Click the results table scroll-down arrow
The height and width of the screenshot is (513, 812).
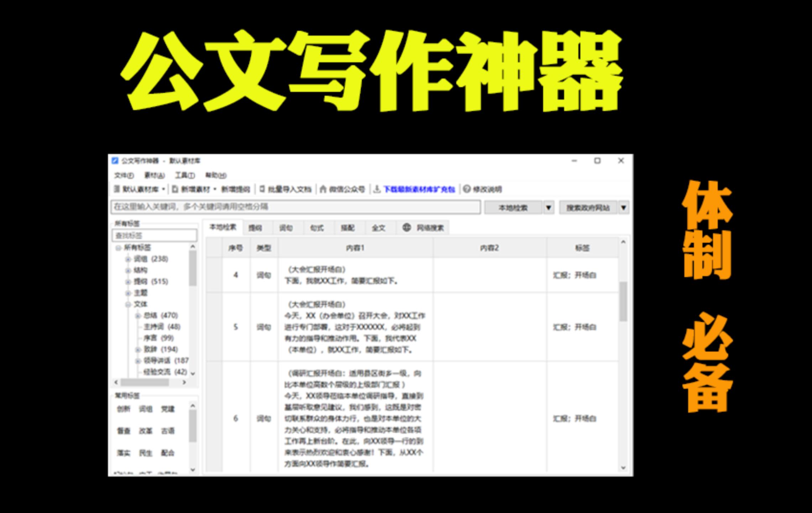623,468
